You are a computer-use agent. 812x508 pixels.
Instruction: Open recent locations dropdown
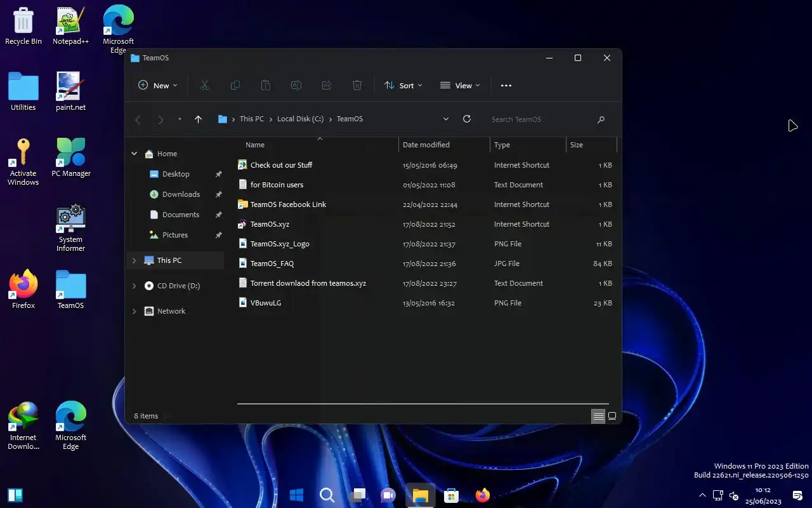[180, 119]
